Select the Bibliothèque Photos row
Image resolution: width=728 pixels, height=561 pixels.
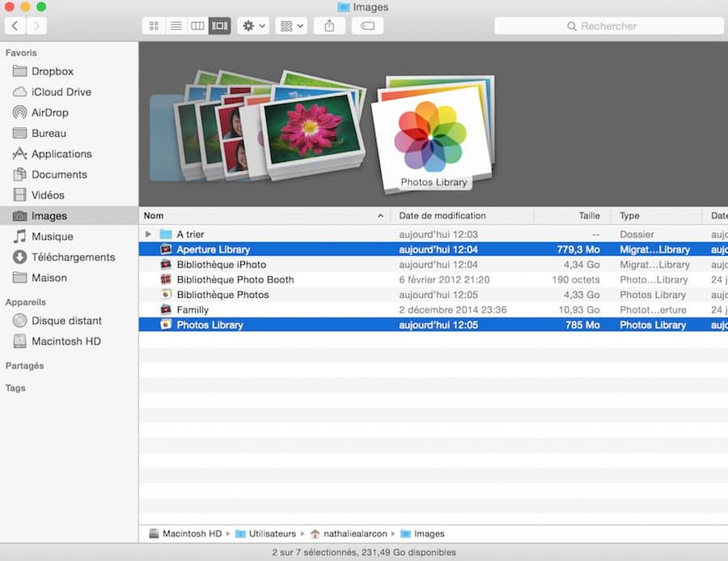[434, 295]
